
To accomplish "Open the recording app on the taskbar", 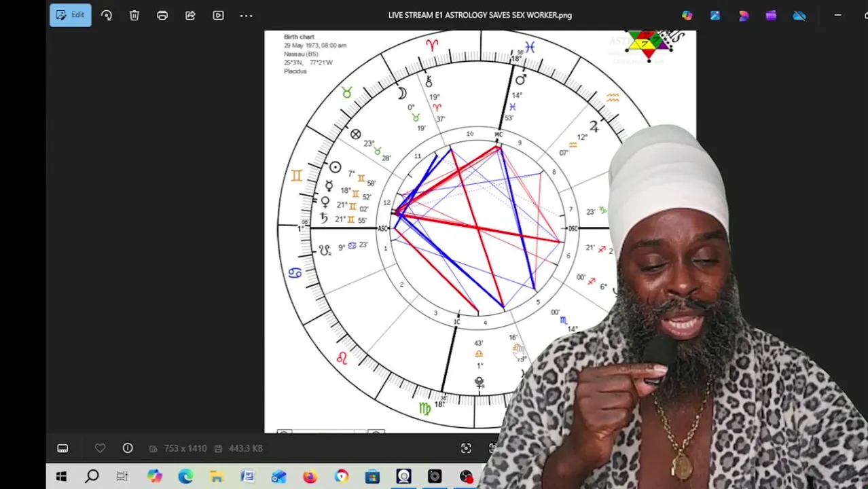I will (466, 477).
